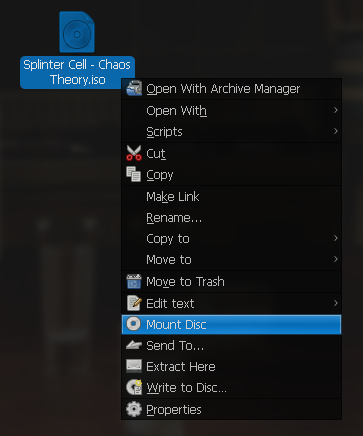
Task: Click the scissors Cut icon
Action: (x=134, y=153)
